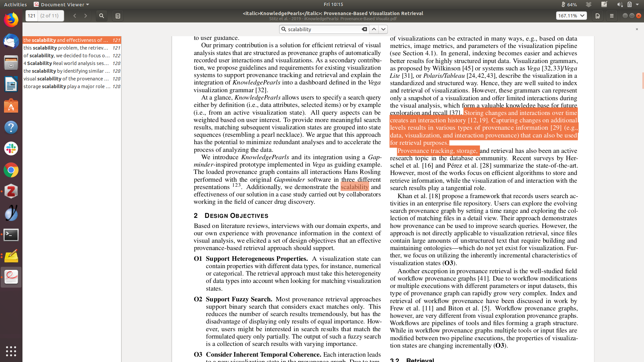This screenshot has height=362, width=644.
Task: Clear the scalability search text
Action: tap(364, 29)
